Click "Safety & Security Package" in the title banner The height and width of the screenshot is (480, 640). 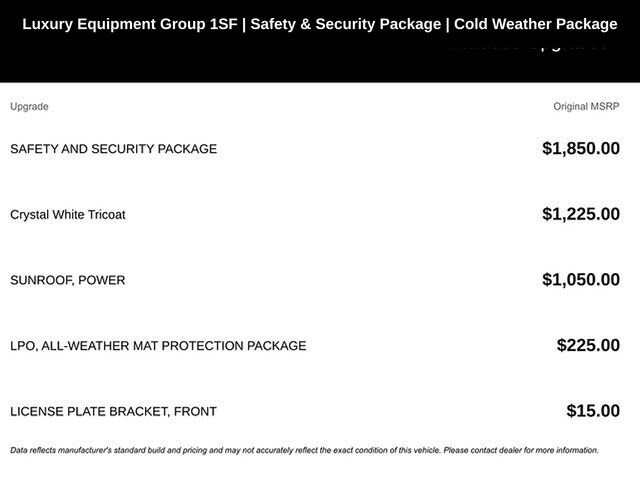[x=345, y=24]
